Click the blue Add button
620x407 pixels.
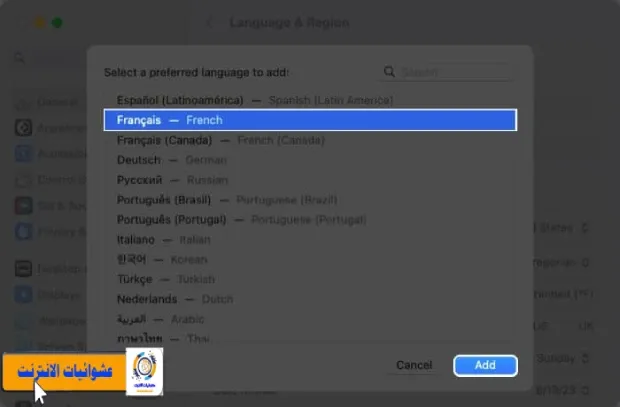coord(485,365)
